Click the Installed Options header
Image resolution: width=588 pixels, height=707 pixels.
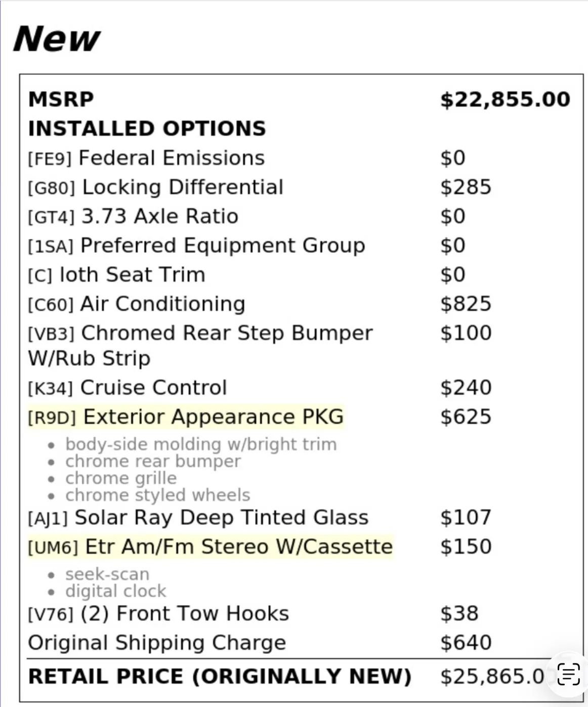click(147, 129)
